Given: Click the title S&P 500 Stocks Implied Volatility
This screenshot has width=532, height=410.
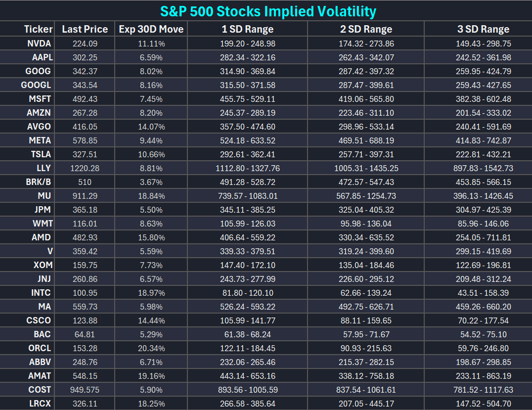Looking at the screenshot, I should [268, 11].
